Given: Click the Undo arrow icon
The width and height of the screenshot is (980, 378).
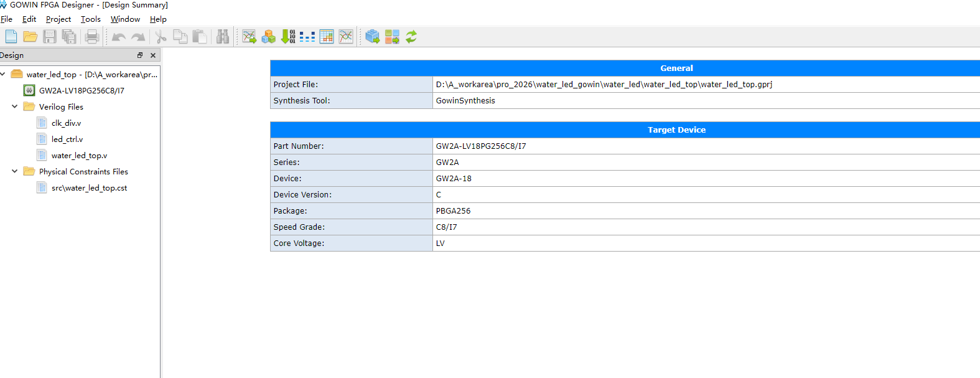Looking at the screenshot, I should coord(119,37).
